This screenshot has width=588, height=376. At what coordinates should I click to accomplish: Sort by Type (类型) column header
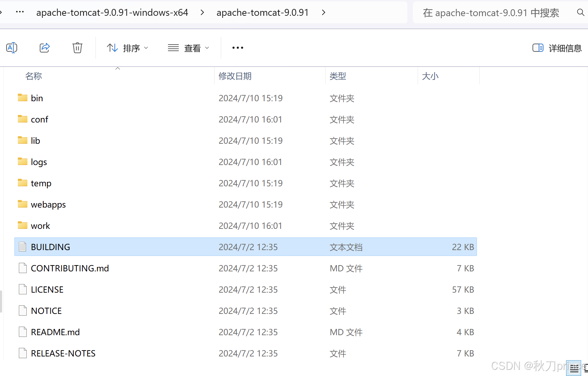coord(371,76)
